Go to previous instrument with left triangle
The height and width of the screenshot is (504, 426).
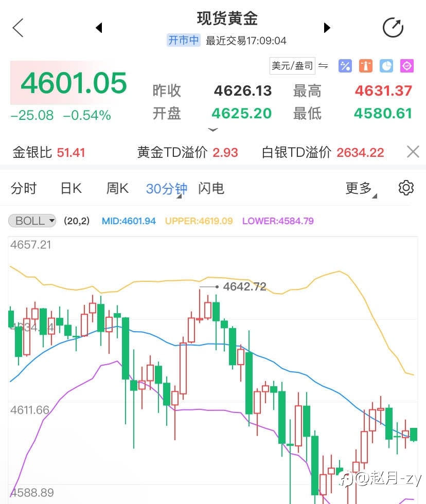(x=99, y=28)
